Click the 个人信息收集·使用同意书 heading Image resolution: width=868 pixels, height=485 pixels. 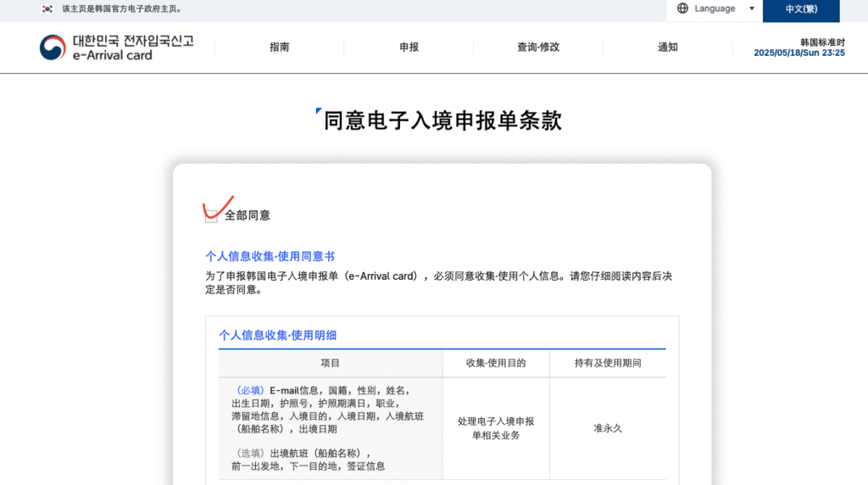(270, 256)
